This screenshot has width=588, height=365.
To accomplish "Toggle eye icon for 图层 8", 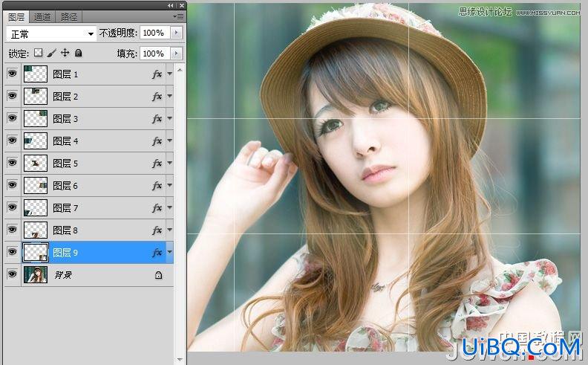I will pyautogui.click(x=13, y=229).
